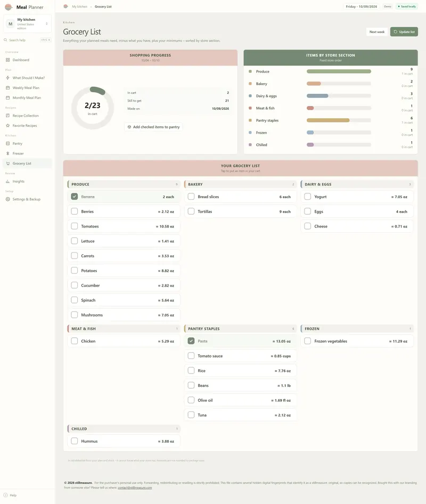
Task: Click the Spinach row label
Action: tap(88, 300)
